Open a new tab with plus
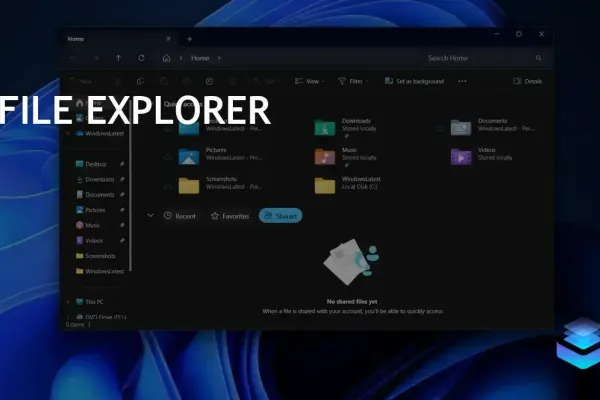600x400 pixels. [189, 39]
